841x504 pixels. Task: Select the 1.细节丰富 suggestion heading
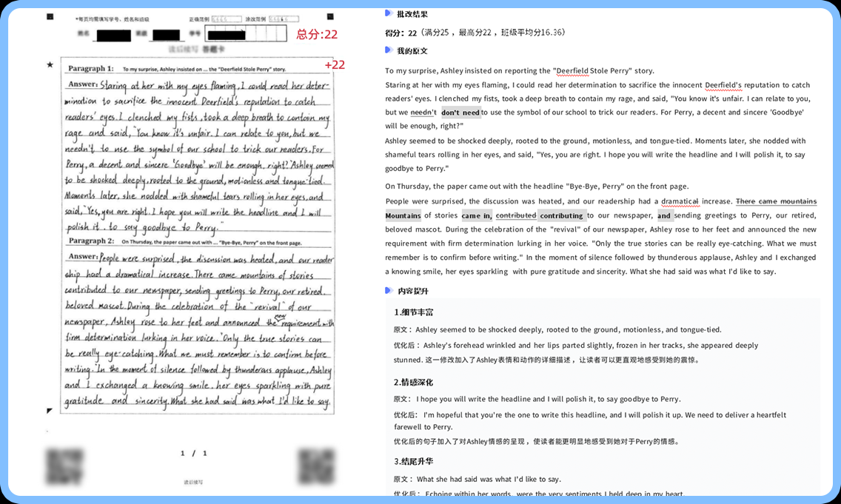click(414, 312)
